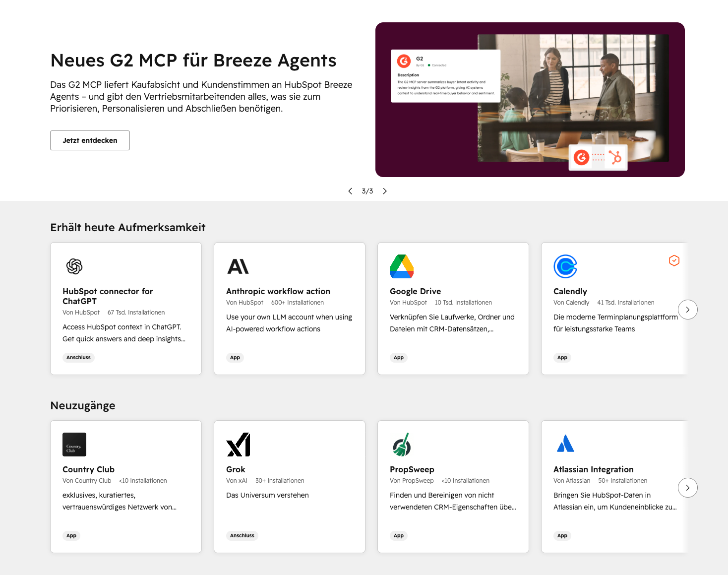Go to previous carousel slide
Viewport: 728px width, 575px height.
click(350, 191)
